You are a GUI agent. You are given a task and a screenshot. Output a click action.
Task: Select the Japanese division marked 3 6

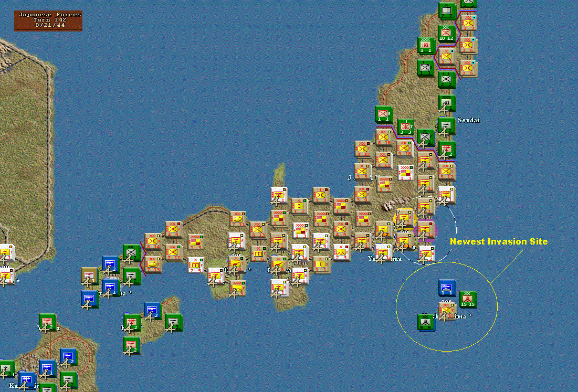click(468, 45)
